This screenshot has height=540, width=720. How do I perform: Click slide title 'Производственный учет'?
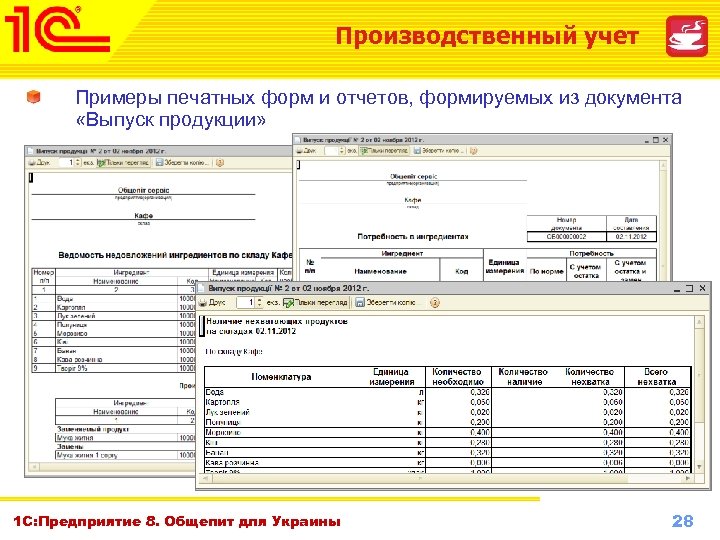pos(487,36)
